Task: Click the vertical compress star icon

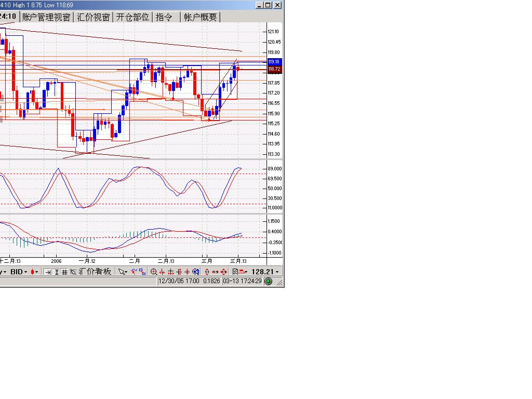Action: click(187, 272)
